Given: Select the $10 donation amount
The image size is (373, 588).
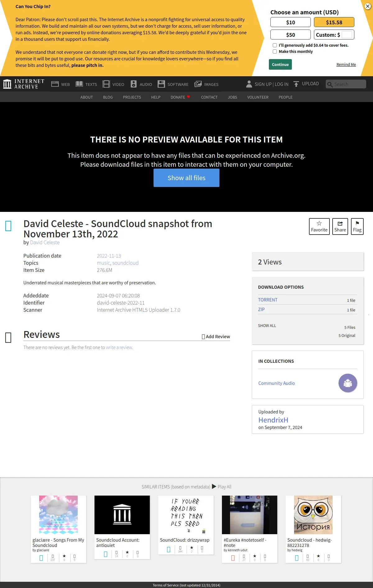Looking at the screenshot, I should [291, 22].
